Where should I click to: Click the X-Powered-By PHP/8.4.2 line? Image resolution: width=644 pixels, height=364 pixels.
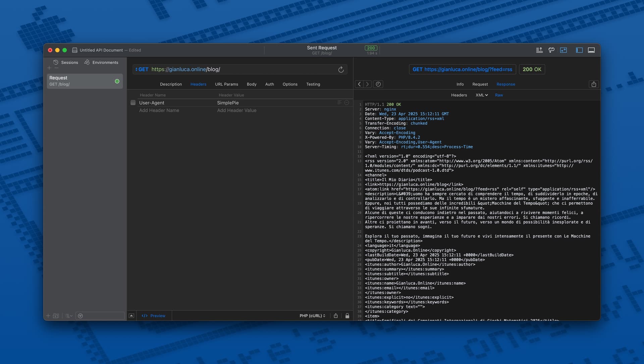[x=392, y=137]
